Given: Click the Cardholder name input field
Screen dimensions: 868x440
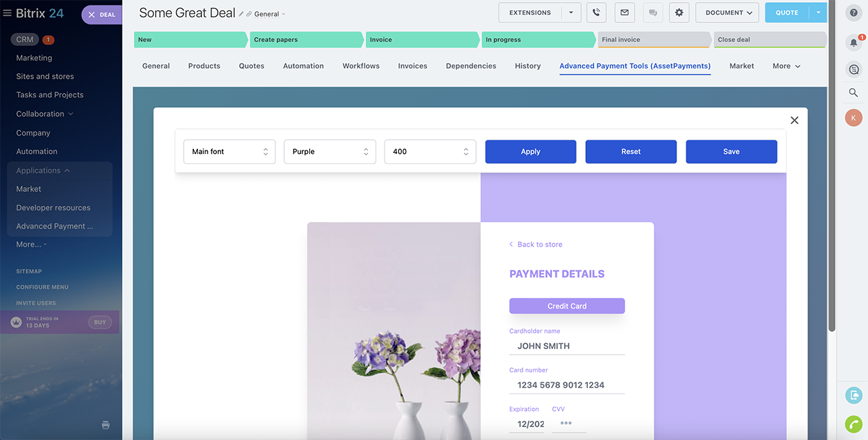Looking at the screenshot, I should 567,346.
